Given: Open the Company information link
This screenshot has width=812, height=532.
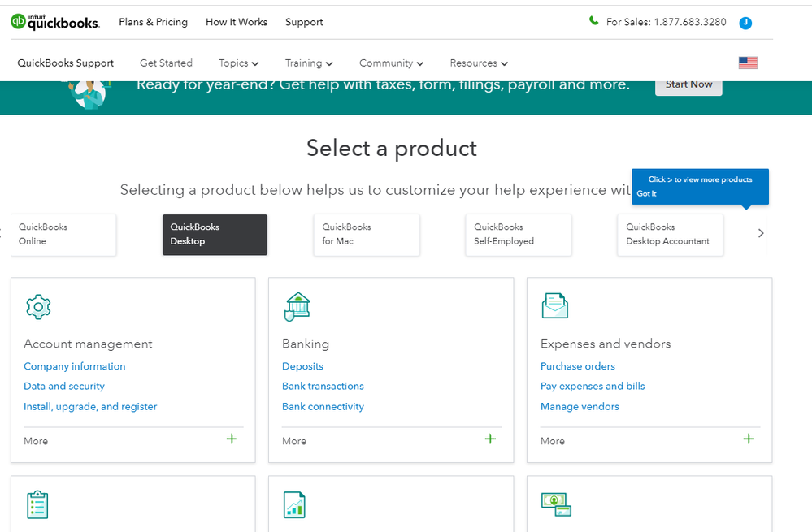Looking at the screenshot, I should (75, 366).
